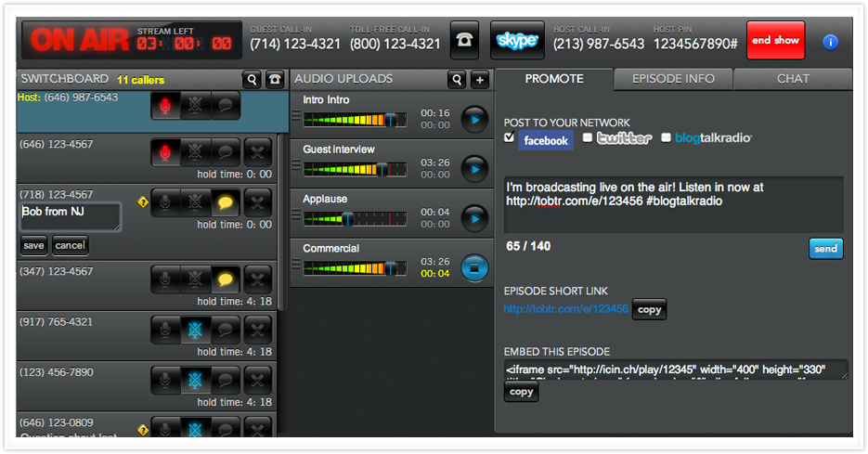Switch to the Episode Info tab
Image resolution: width=868 pixels, height=454 pixels.
(x=672, y=79)
